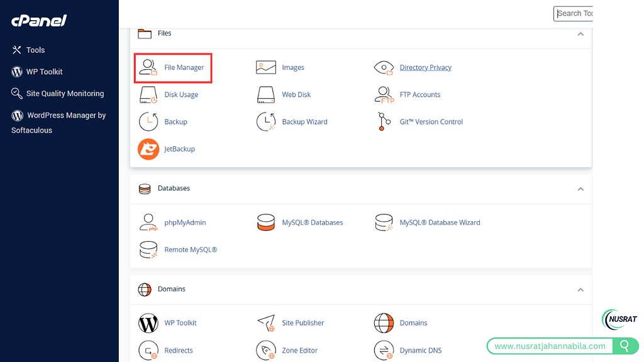Click the orange JetBackup icon

coord(148,149)
